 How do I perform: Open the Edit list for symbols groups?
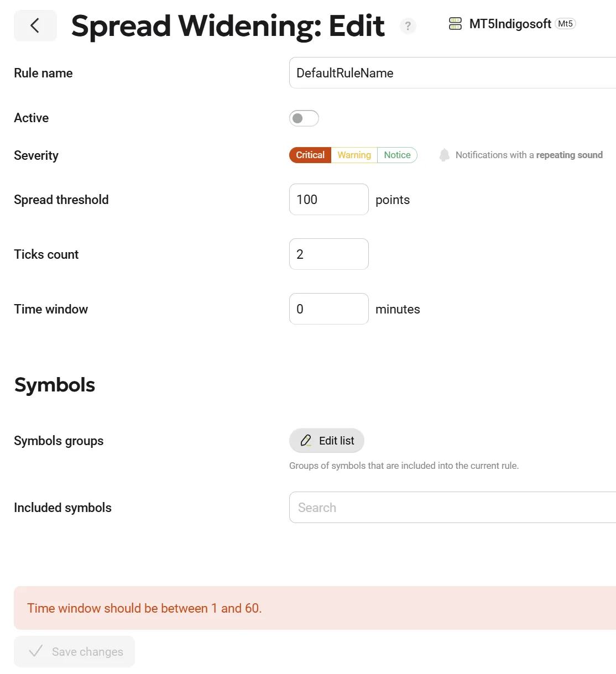(327, 441)
